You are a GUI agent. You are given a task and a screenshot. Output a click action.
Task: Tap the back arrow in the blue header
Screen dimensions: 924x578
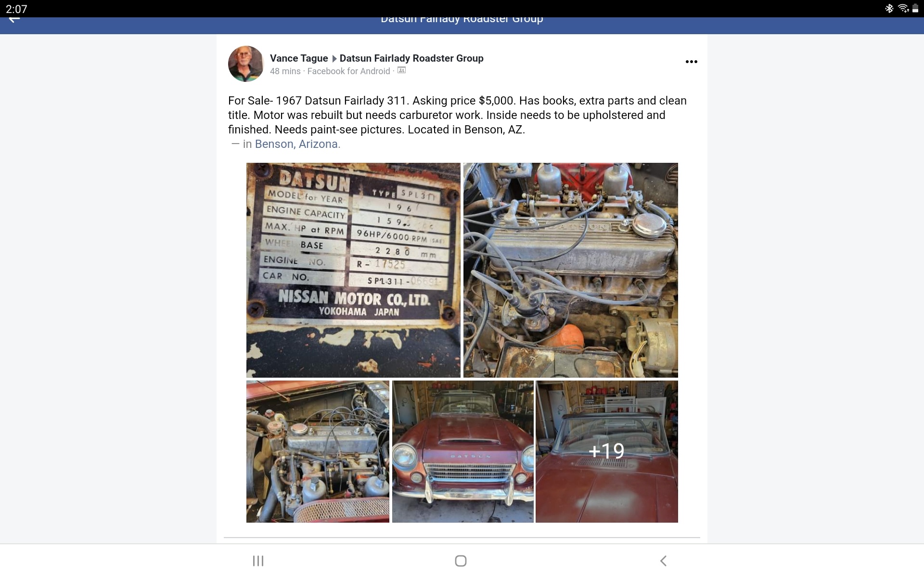14,20
